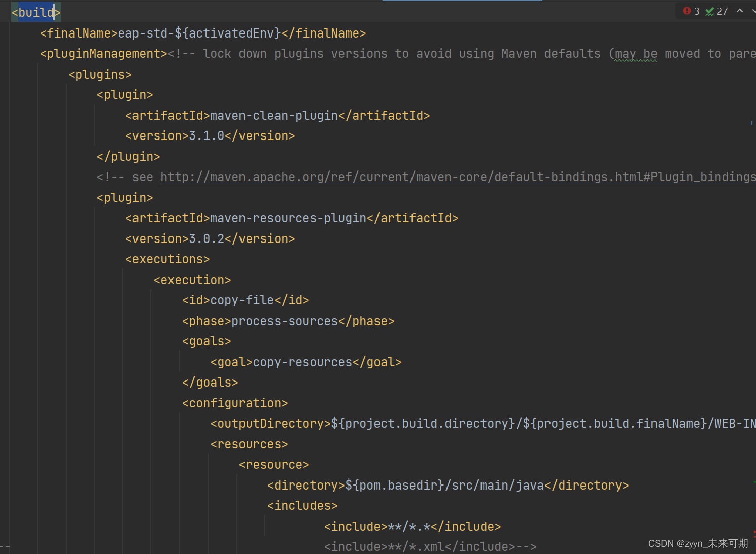Click the version 3.1.0 line

210,136
